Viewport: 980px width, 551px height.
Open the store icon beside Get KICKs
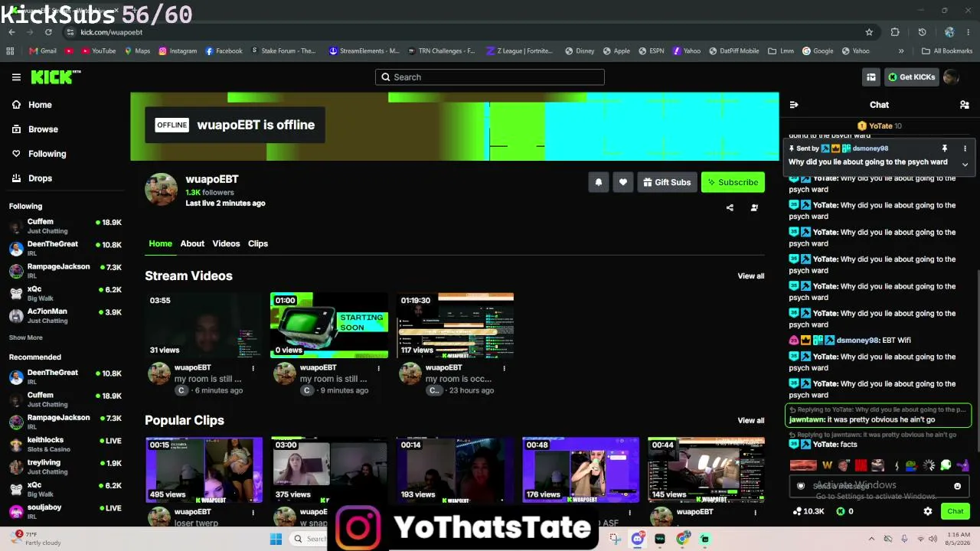tap(871, 77)
